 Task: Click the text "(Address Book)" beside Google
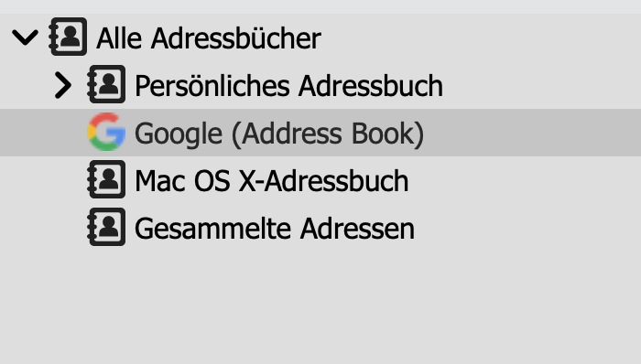[x=328, y=134]
